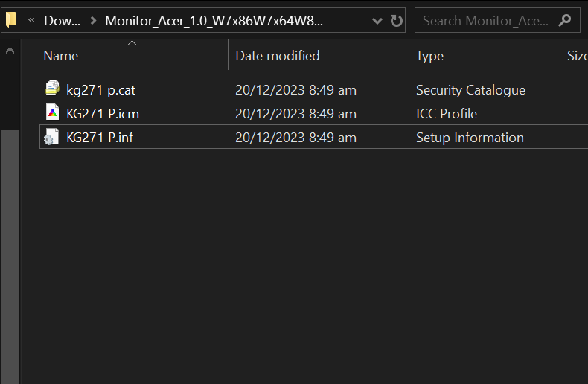The height and width of the screenshot is (384, 588).
Task: Open the address bar history dropdown
Action: (377, 20)
